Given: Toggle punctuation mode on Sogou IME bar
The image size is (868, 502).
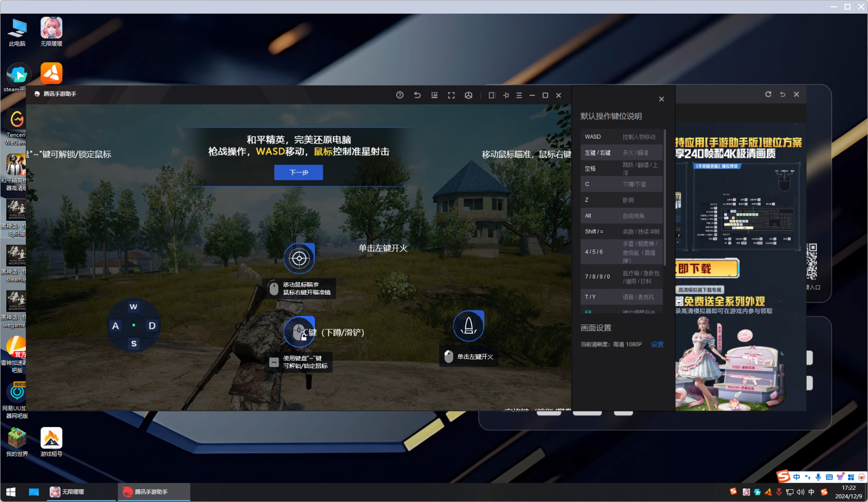Looking at the screenshot, I should click(x=808, y=477).
